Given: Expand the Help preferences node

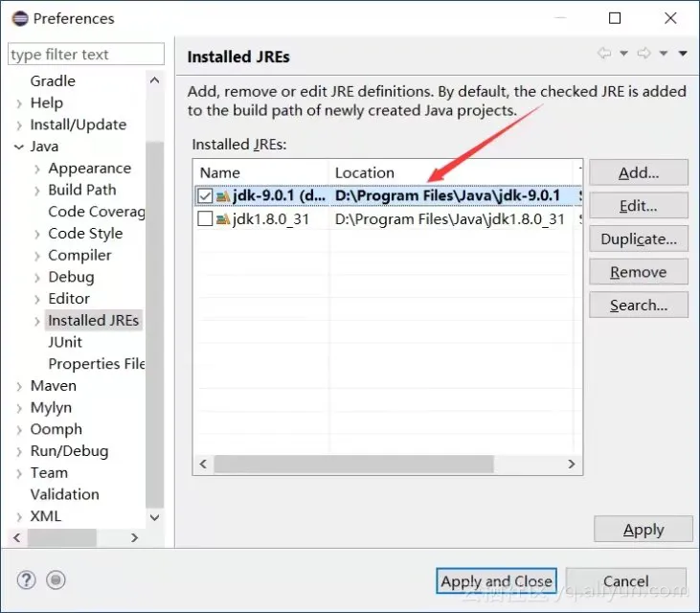Looking at the screenshot, I should point(19,104).
